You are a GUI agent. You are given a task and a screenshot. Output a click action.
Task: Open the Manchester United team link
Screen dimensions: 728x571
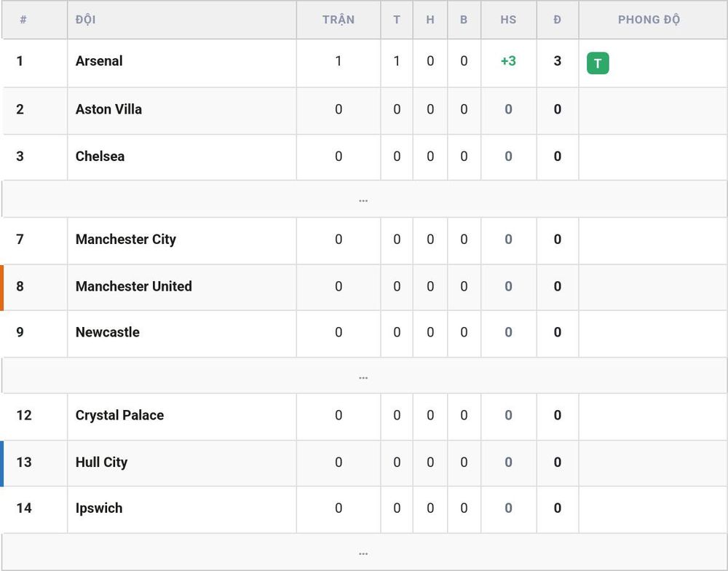pyautogui.click(x=134, y=286)
